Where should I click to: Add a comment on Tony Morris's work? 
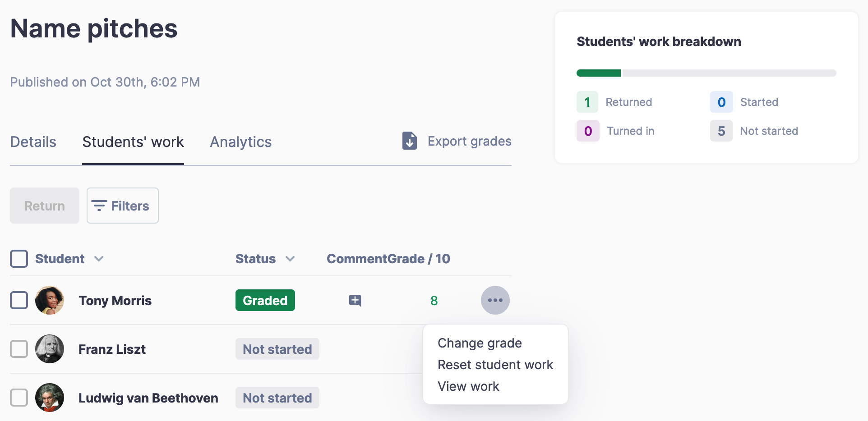point(355,300)
